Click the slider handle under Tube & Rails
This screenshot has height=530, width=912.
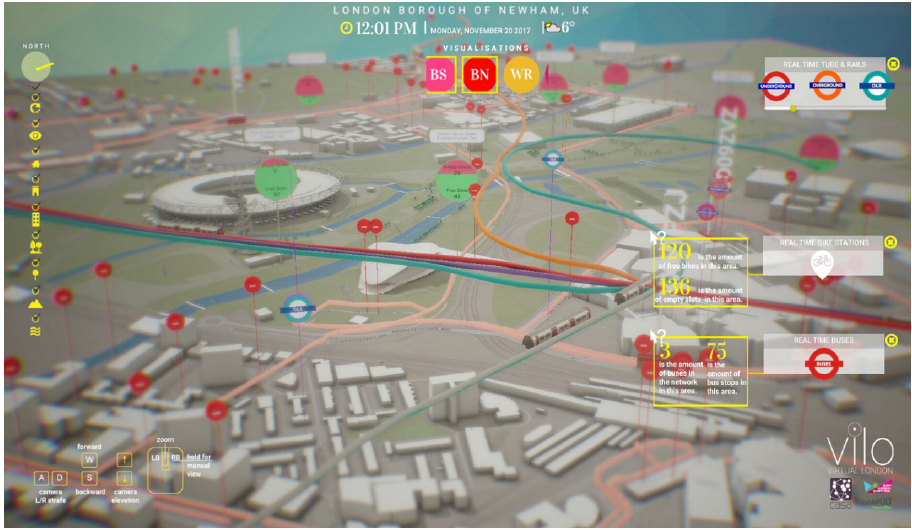[793, 109]
